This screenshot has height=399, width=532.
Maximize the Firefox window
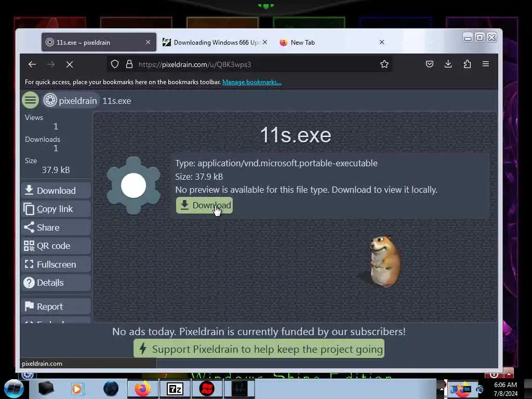coord(480,37)
